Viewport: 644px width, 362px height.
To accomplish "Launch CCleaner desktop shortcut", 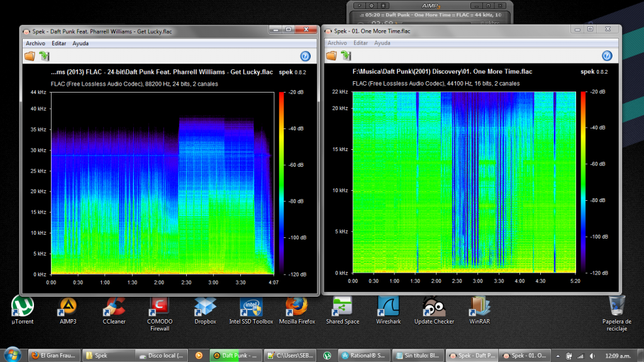I will pyautogui.click(x=114, y=310).
